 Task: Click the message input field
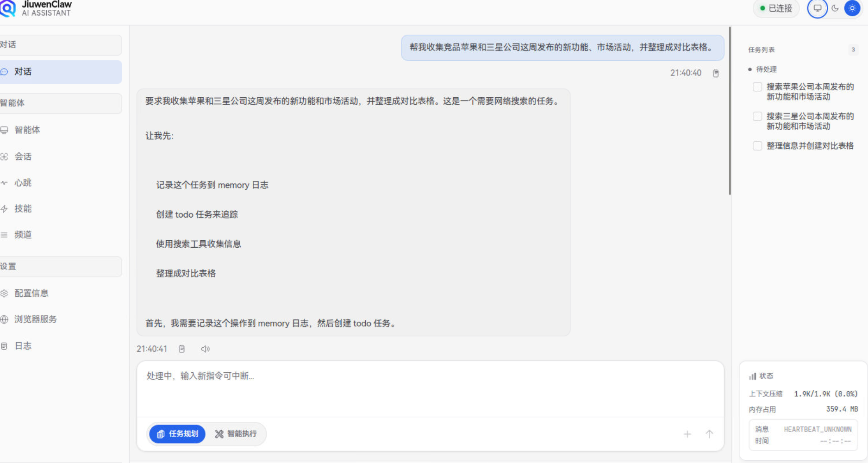(430, 389)
